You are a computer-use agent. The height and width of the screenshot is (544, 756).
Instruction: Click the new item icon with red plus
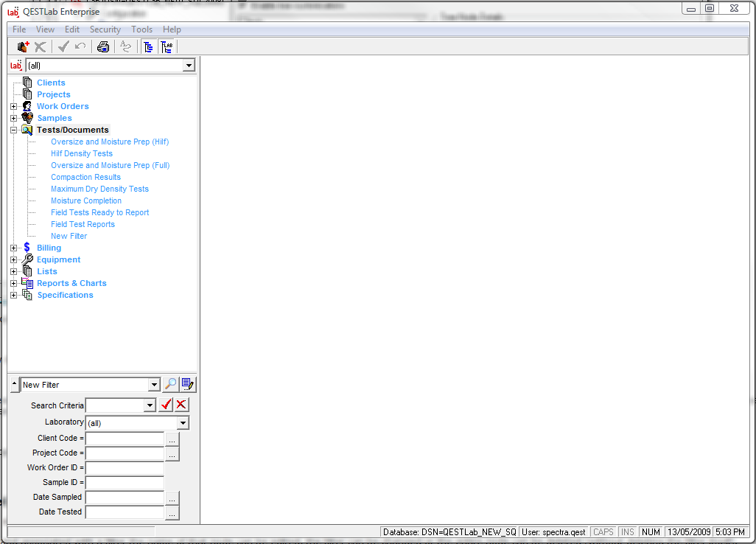[23, 47]
